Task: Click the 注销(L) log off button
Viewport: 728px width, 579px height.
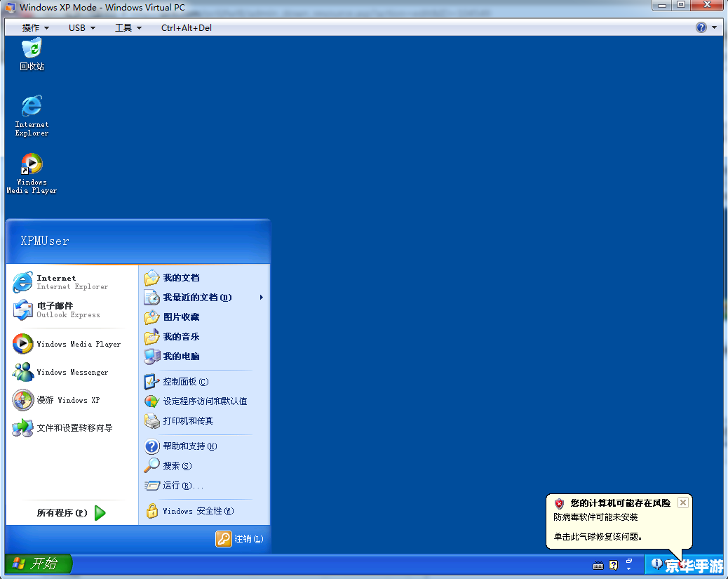Action: (240, 538)
